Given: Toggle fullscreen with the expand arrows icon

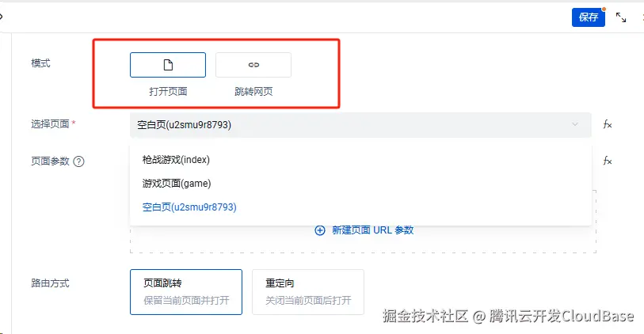Looking at the screenshot, I should click(x=621, y=17).
